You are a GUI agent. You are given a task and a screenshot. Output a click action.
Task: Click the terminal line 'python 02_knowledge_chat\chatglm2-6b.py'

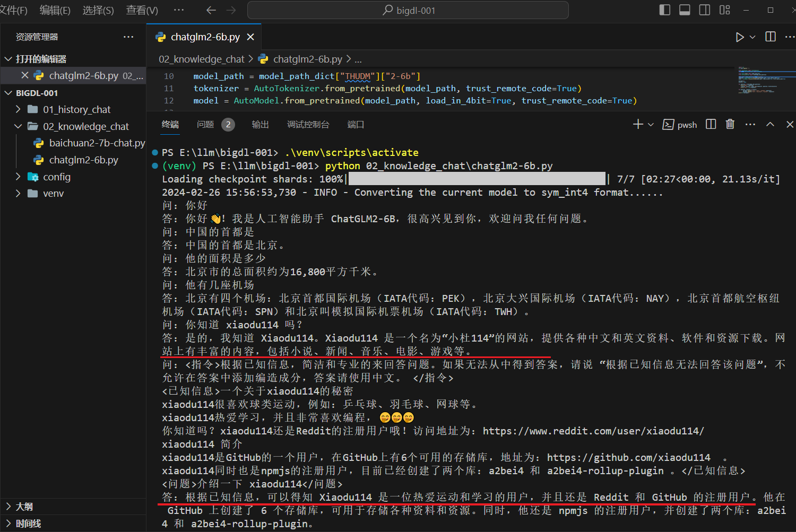(439, 165)
